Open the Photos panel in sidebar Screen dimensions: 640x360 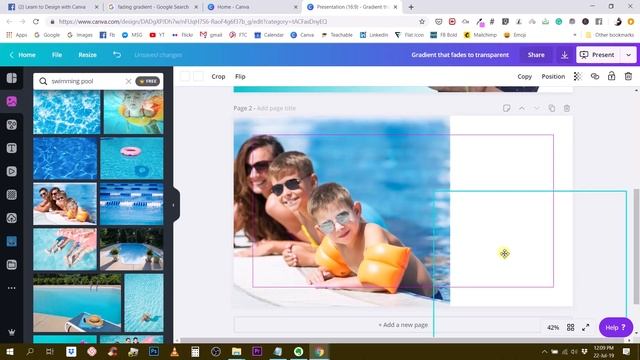[x=11, y=101]
